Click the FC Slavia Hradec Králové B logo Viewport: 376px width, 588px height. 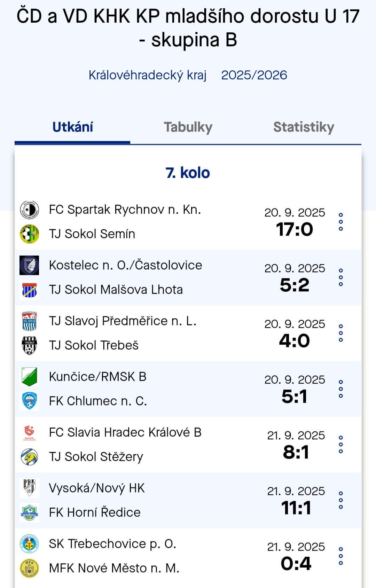[x=29, y=432]
